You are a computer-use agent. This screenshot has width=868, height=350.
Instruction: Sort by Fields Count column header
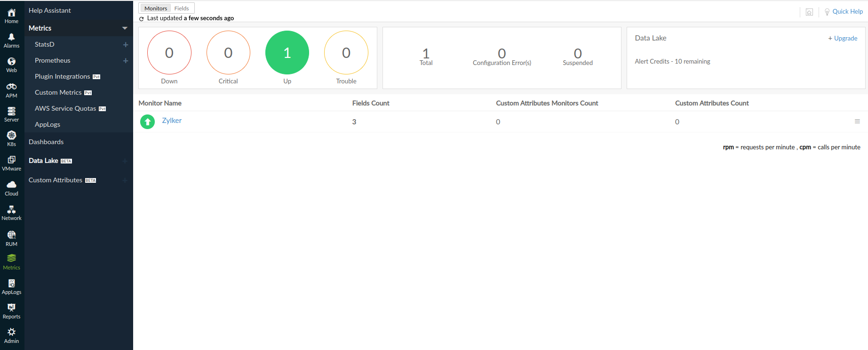[x=371, y=103]
